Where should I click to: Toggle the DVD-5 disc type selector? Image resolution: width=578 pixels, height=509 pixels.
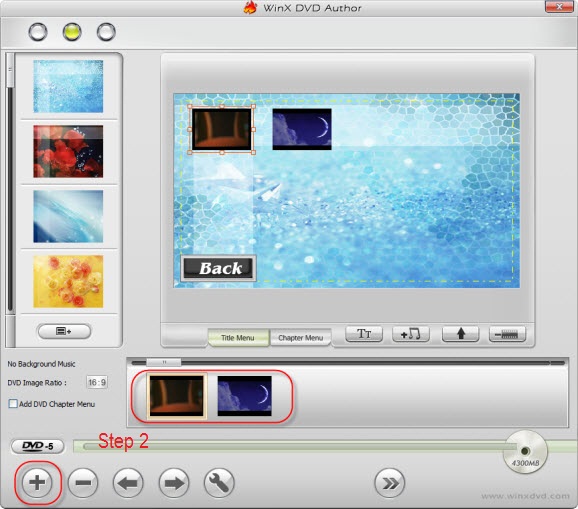click(x=38, y=446)
